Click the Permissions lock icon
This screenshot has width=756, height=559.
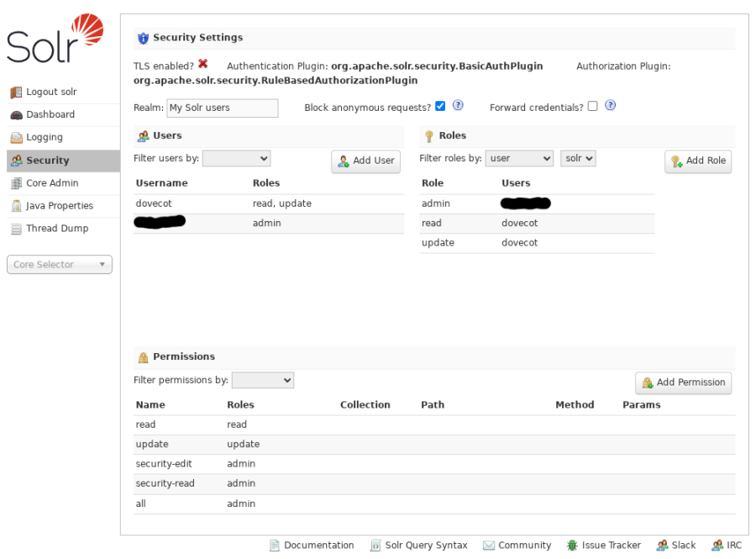click(x=143, y=357)
